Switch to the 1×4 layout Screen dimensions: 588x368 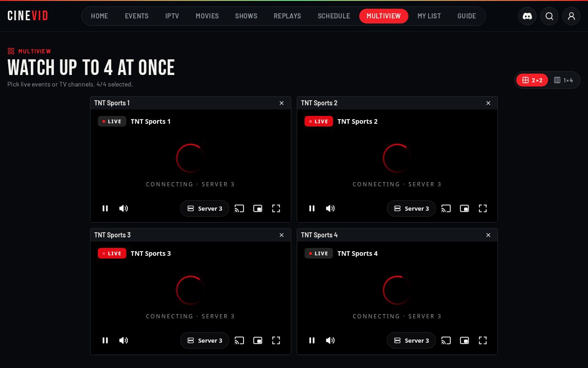[563, 80]
